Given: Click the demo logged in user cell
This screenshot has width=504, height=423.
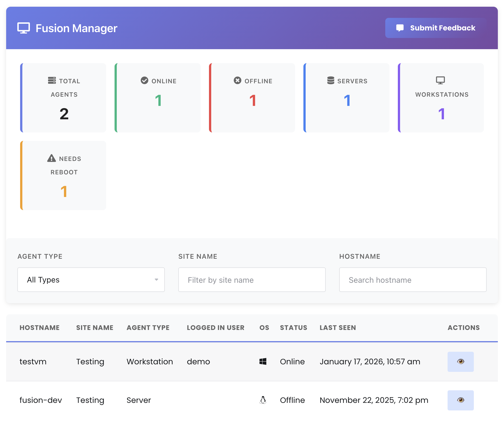Looking at the screenshot, I should click(x=198, y=362).
